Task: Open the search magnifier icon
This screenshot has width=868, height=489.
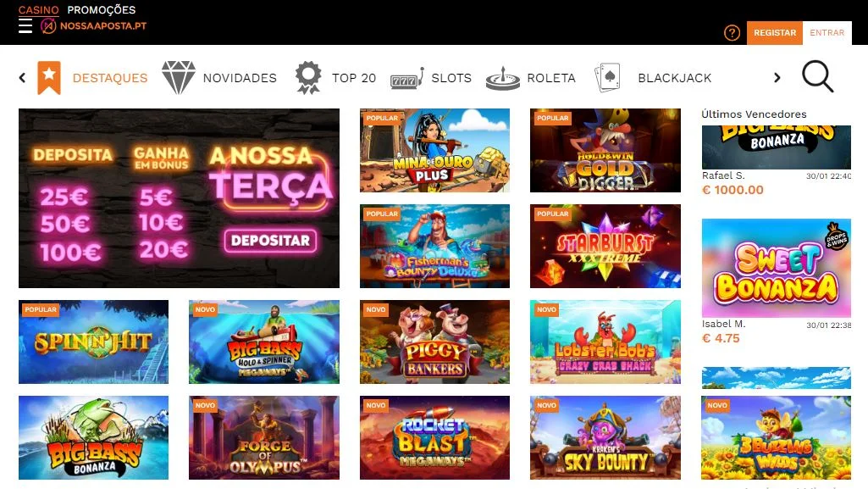Action: click(818, 76)
